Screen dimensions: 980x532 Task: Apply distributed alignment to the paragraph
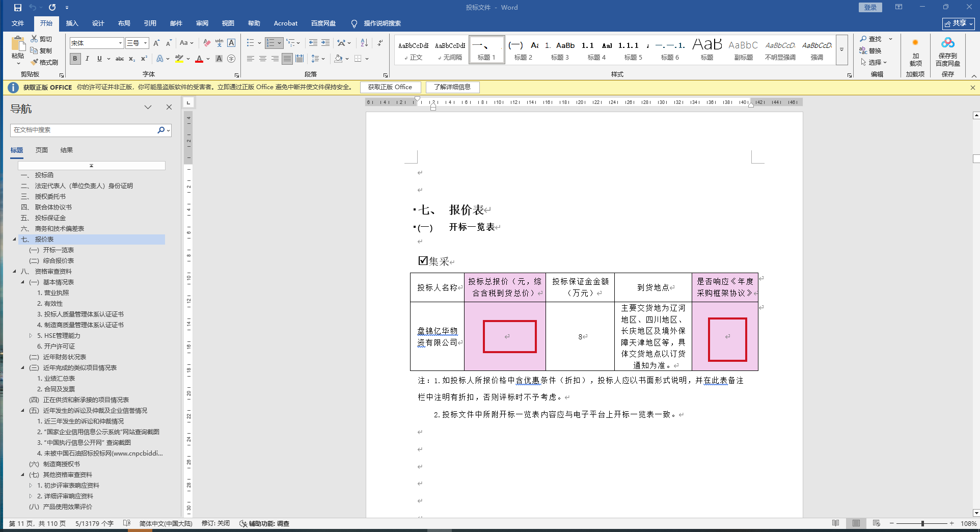tap(300, 59)
